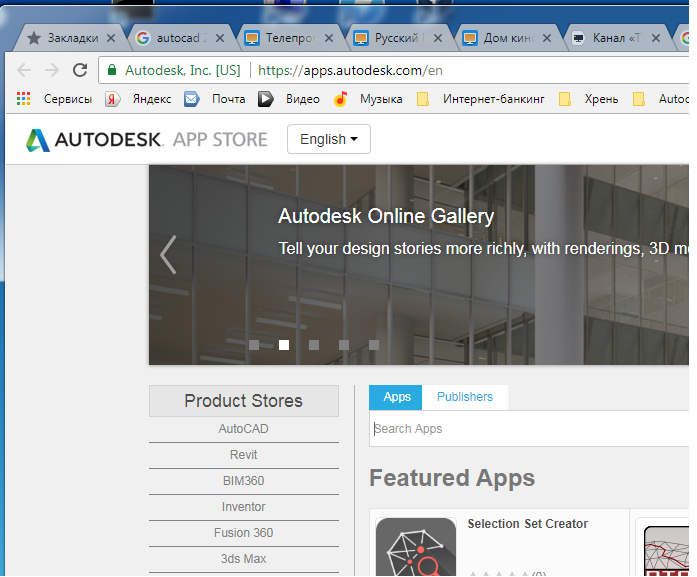
Task: Click the APP STORE logo text
Action: (x=220, y=140)
